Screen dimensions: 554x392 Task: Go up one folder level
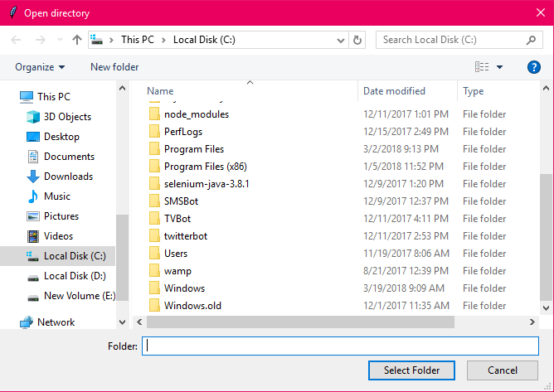pyautogui.click(x=76, y=40)
